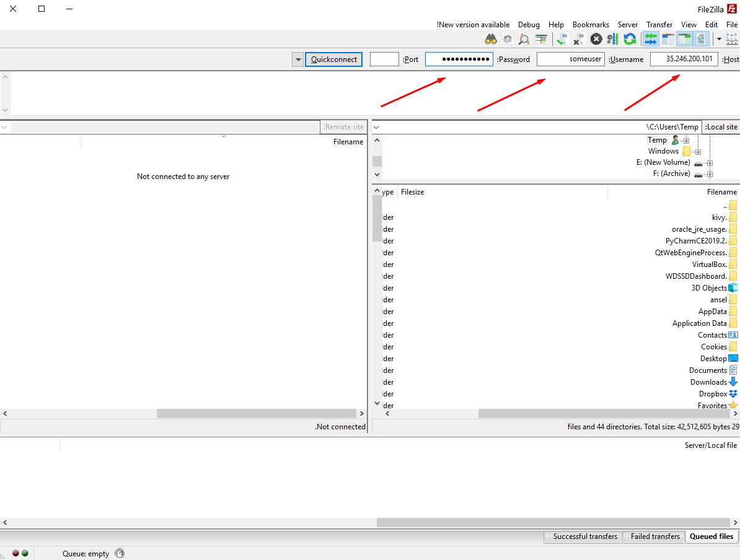Expand the E: (New Volume) drive node
Image resolution: width=740 pixels, height=560 pixels.
[x=710, y=164]
